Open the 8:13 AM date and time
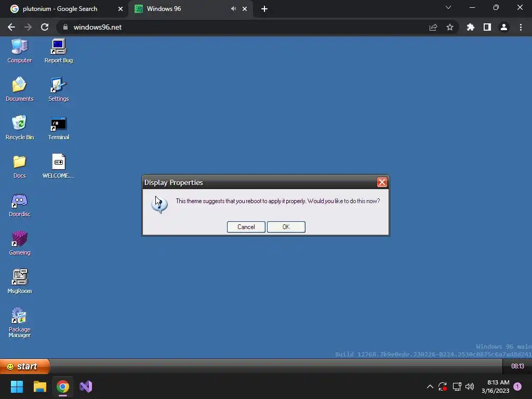Viewport: 532px width, 399px height. tap(495, 387)
